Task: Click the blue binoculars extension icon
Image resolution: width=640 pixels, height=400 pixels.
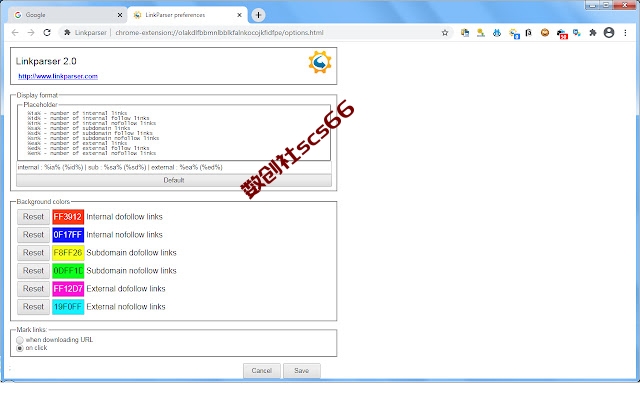Action: [497, 33]
